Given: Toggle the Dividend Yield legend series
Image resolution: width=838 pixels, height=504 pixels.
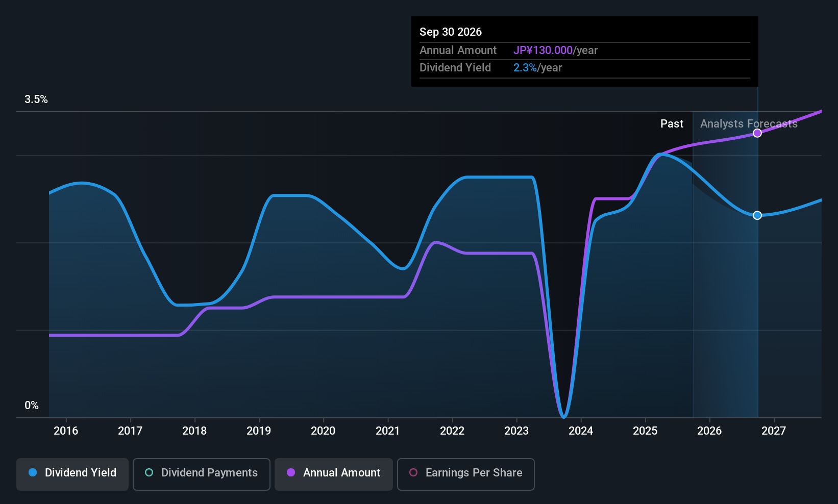Looking at the screenshot, I should point(72,473).
